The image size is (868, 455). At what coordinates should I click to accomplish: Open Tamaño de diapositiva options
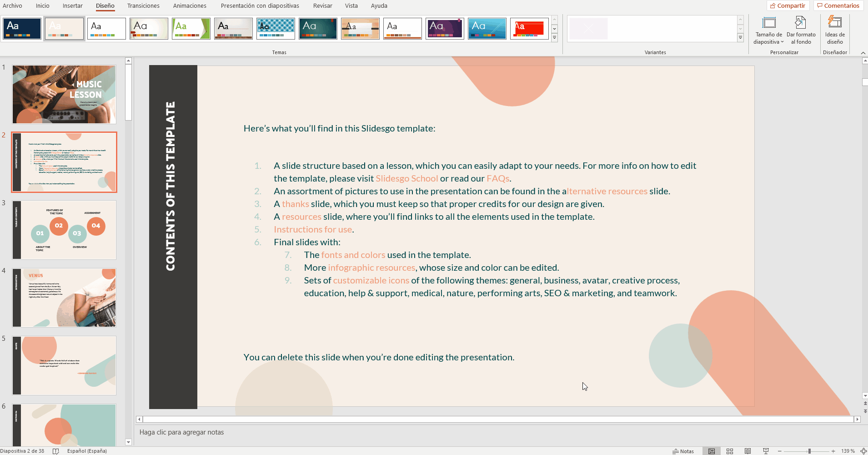click(x=768, y=30)
